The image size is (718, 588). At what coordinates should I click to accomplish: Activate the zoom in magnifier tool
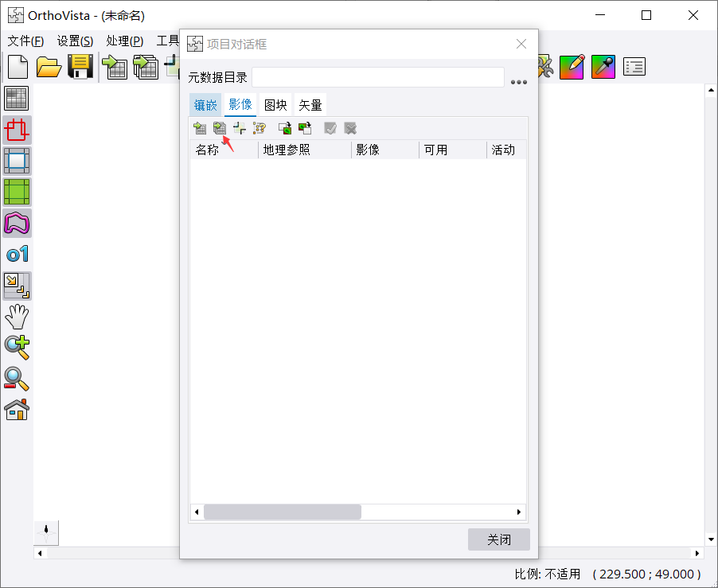(x=17, y=347)
